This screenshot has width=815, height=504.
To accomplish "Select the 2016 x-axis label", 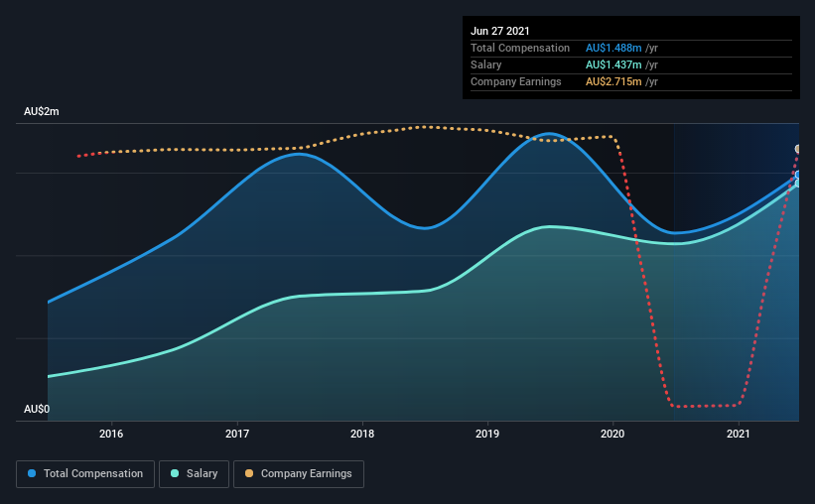I will tap(111, 434).
